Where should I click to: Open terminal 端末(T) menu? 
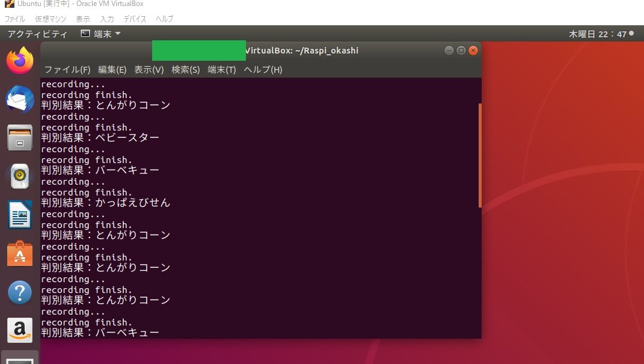(222, 69)
